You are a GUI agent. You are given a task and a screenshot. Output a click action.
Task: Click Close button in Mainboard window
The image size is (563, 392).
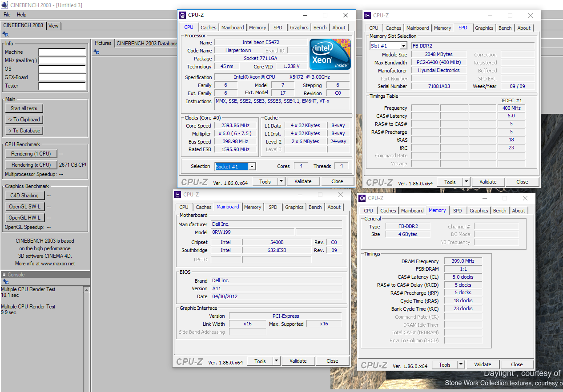coord(332,361)
